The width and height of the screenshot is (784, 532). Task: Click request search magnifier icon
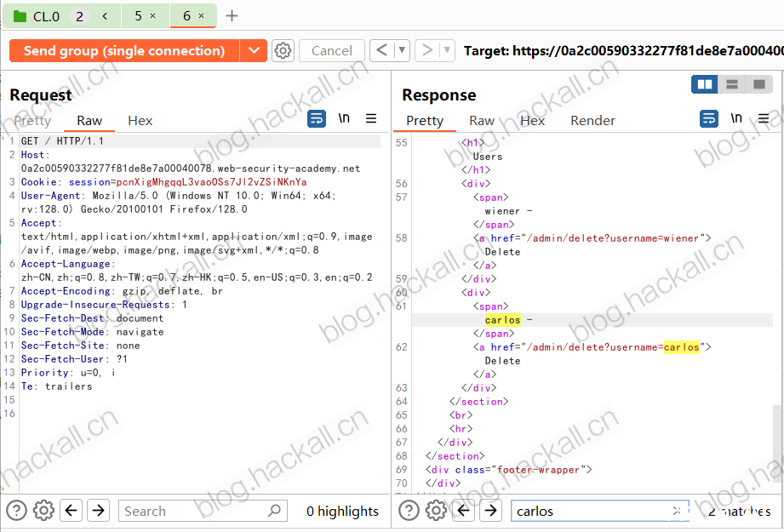pos(273,511)
